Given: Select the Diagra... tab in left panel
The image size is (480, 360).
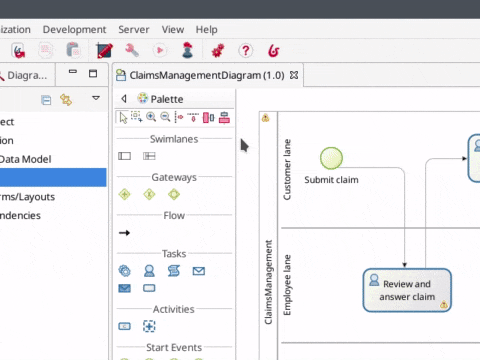Looking at the screenshot, I should click(x=27, y=75).
